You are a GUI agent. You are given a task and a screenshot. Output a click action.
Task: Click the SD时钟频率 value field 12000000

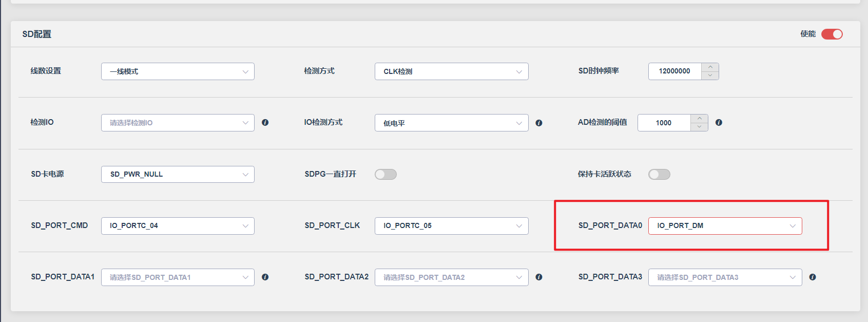click(674, 71)
